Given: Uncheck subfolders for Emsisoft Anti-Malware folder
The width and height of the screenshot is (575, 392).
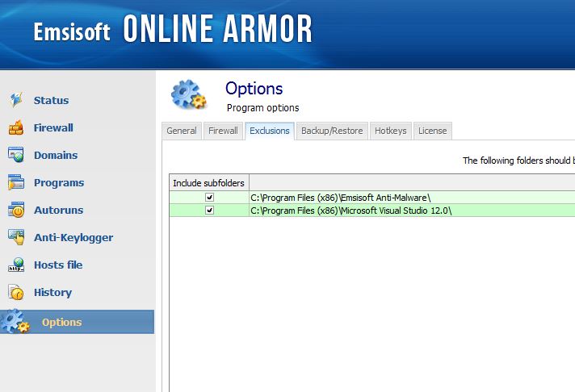Looking at the screenshot, I should (x=209, y=198).
